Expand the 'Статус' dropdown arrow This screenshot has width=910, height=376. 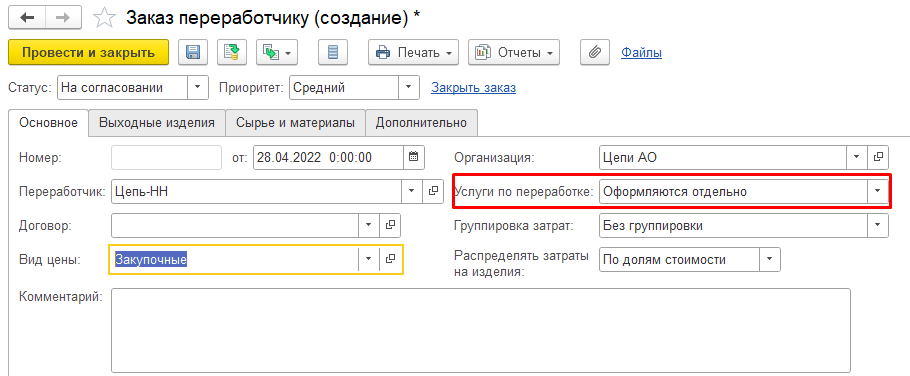tap(197, 88)
